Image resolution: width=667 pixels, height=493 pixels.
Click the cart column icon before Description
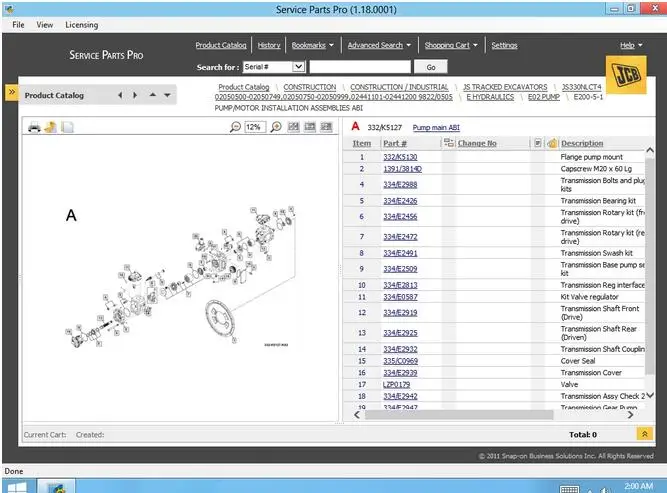point(552,143)
